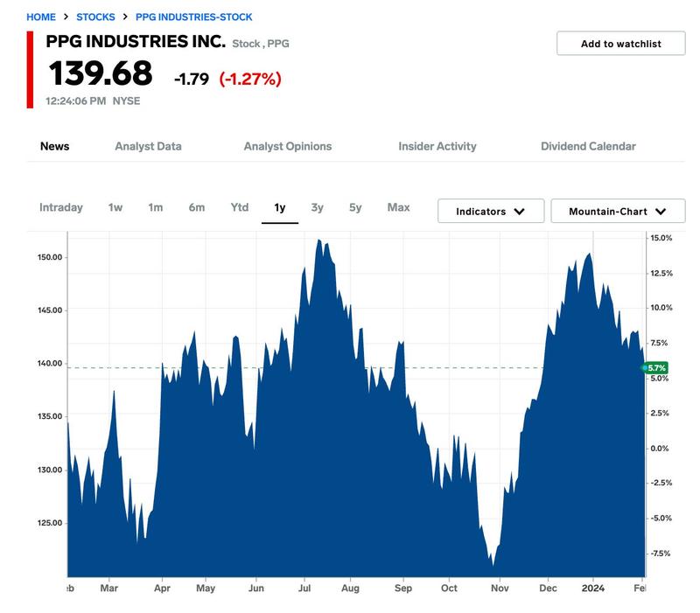The image size is (700, 613).
Task: Select the 1w chart range
Action: click(115, 207)
